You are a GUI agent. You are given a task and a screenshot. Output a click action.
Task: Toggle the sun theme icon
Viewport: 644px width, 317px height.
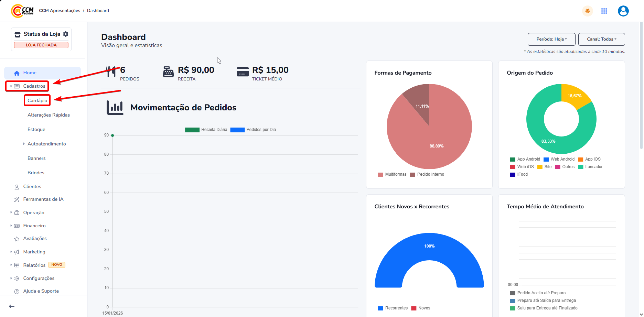point(588,11)
